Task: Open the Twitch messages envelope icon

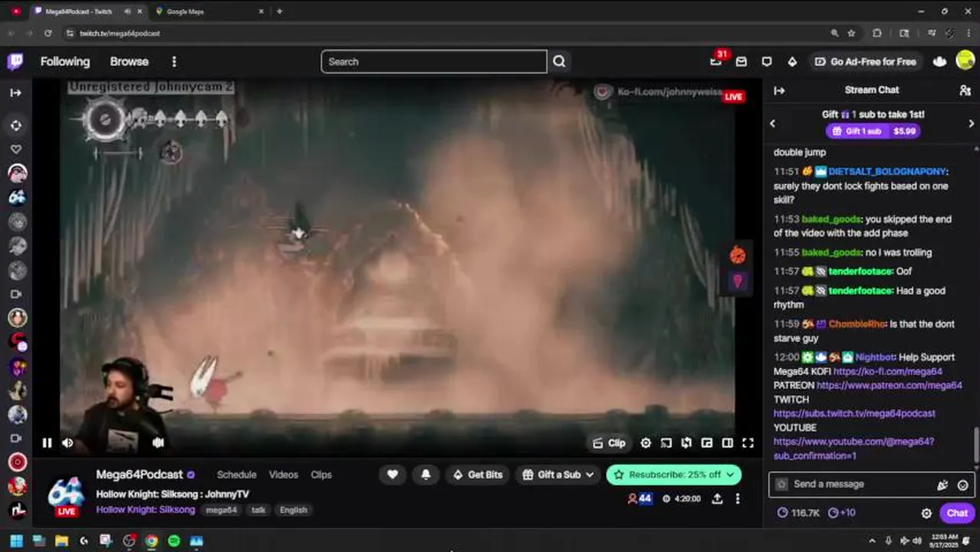Action: coord(741,61)
